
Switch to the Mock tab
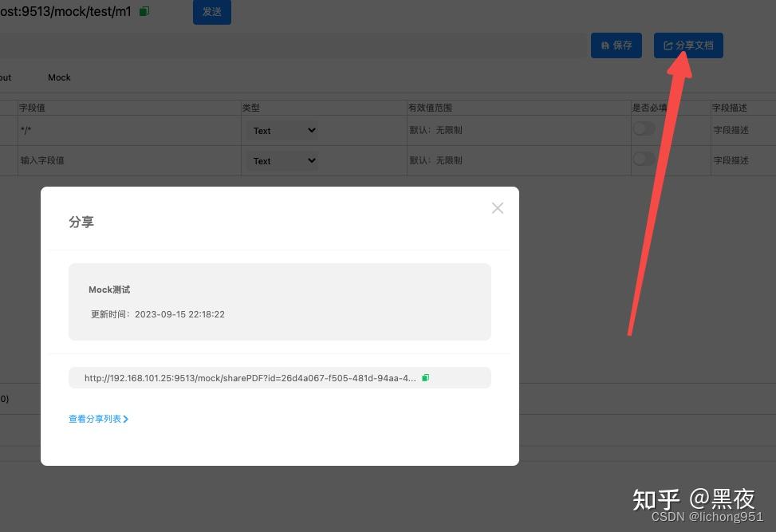58,77
